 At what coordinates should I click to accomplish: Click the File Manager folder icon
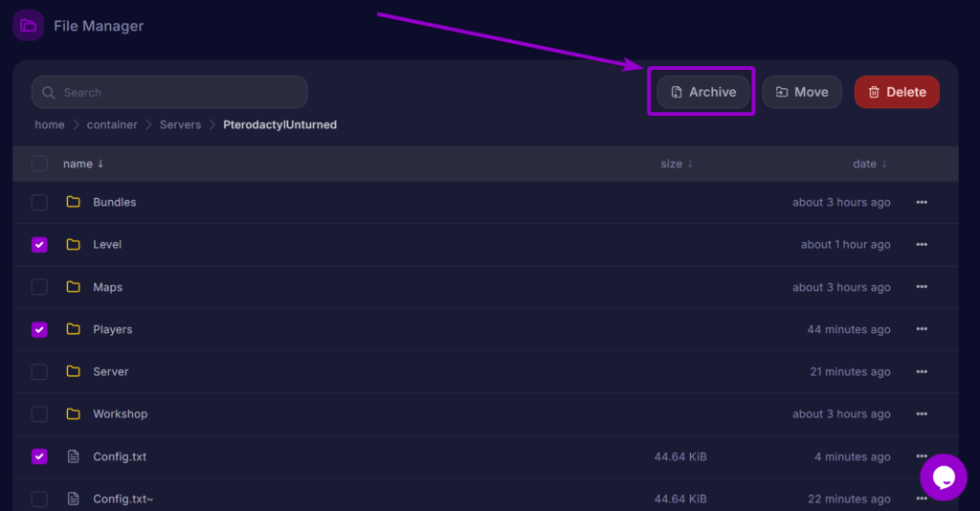(x=28, y=26)
